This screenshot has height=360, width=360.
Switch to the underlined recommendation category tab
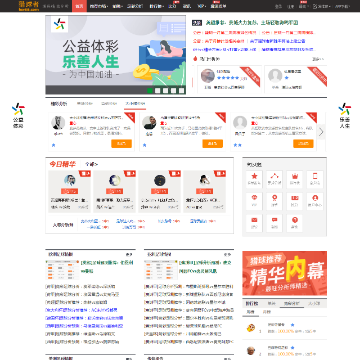click(135, 104)
